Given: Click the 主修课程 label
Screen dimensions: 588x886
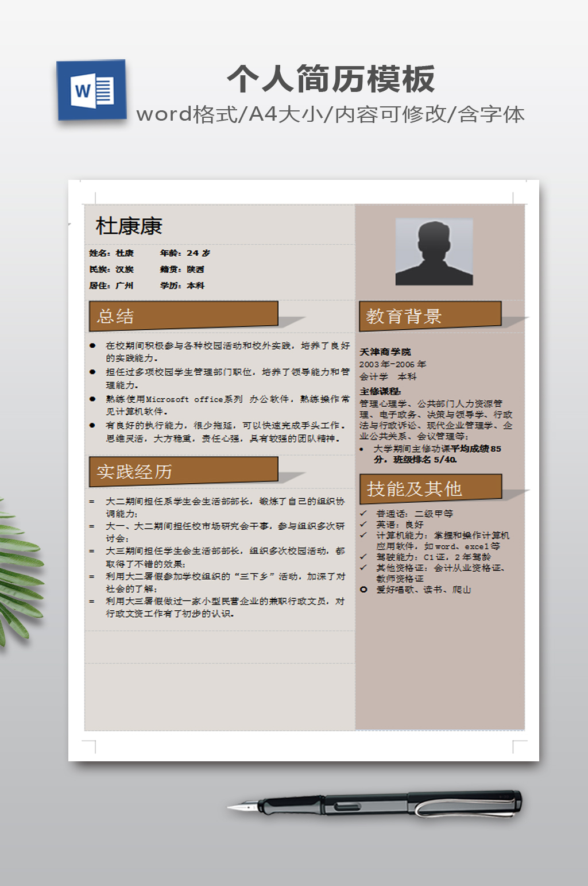Looking at the screenshot, I should coord(380,391).
